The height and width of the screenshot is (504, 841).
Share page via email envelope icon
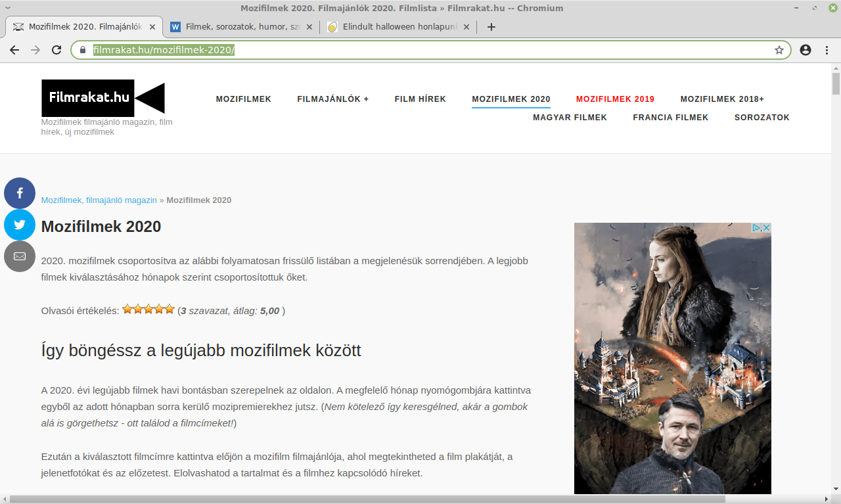(x=20, y=256)
